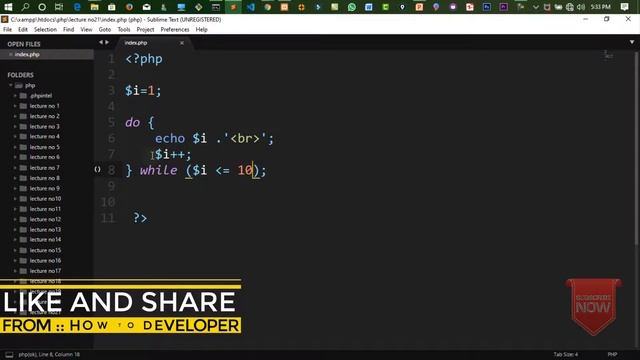Open Cortana circle icon
The width and height of the screenshot is (640, 360).
coord(42,7)
